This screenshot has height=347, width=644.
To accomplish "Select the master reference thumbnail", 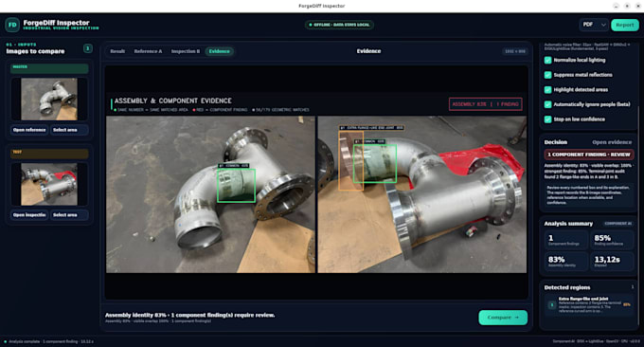I will click(x=49, y=100).
